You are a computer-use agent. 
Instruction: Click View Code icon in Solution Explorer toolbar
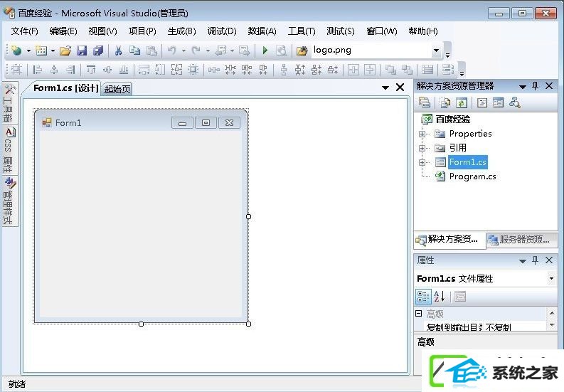click(482, 103)
